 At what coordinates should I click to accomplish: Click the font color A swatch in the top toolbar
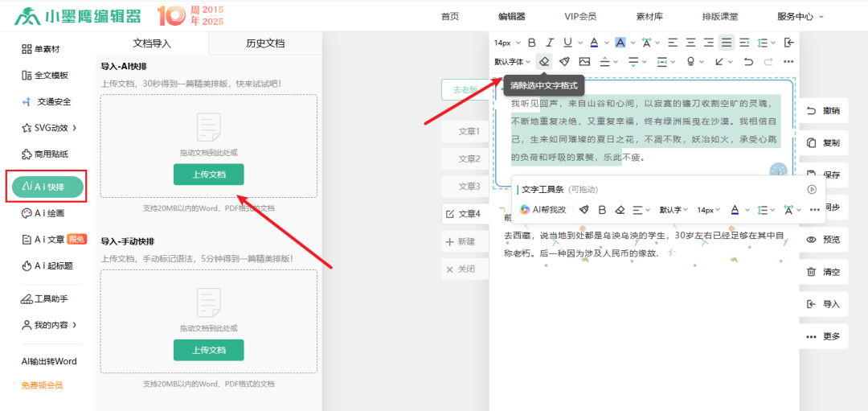pyautogui.click(x=593, y=42)
